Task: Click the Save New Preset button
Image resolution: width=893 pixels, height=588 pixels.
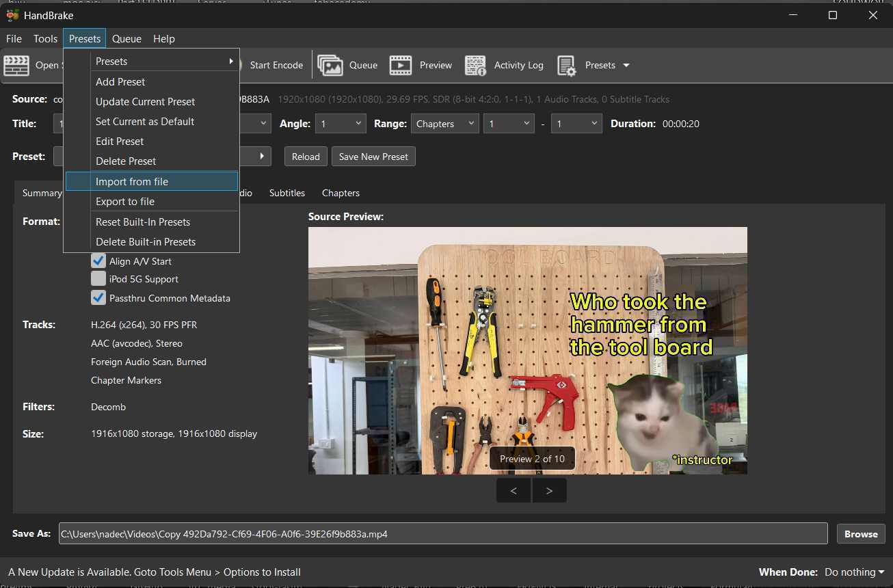Action: point(373,157)
